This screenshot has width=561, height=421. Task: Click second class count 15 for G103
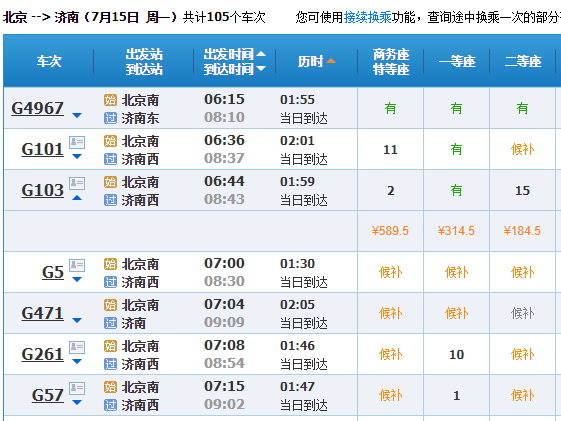pos(522,190)
